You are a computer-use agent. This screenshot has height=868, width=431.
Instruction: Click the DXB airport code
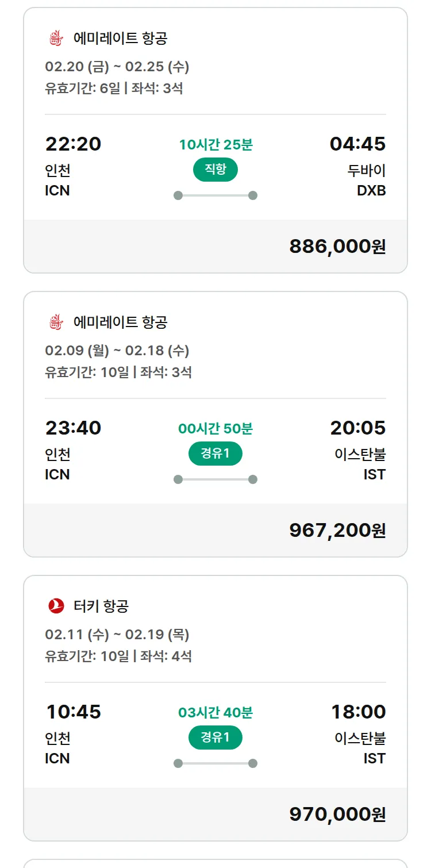coord(371,190)
